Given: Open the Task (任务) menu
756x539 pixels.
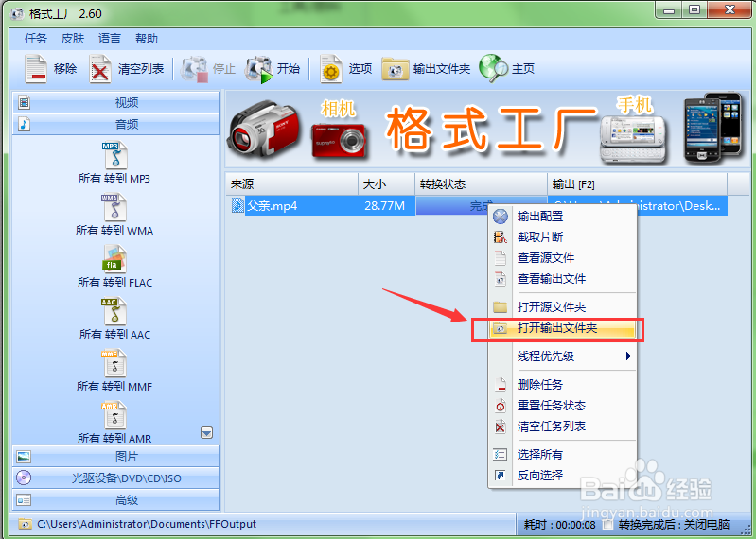Looking at the screenshot, I should [36, 39].
